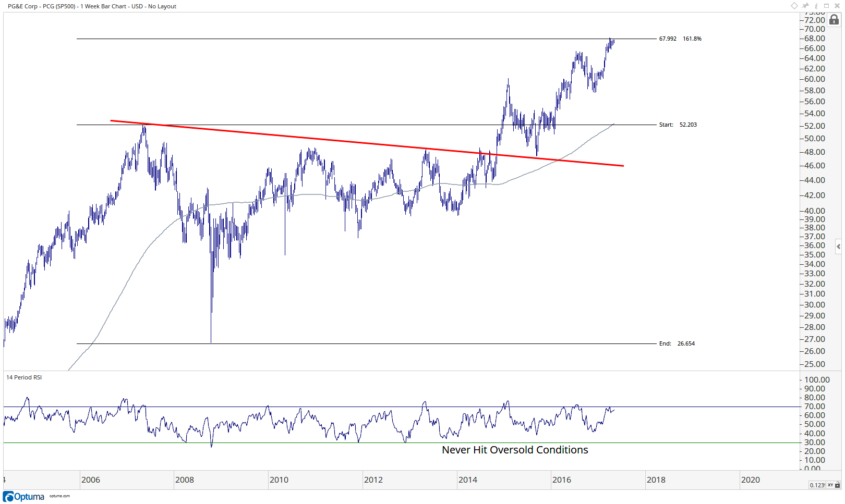Click the 30.00 RSI scale value
The height and width of the screenshot is (504, 845).
815,442
